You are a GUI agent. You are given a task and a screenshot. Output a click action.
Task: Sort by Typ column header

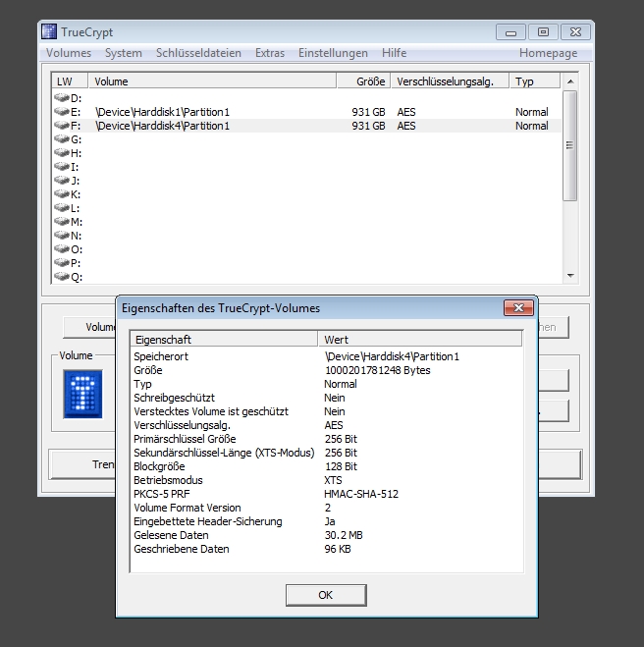click(x=535, y=81)
